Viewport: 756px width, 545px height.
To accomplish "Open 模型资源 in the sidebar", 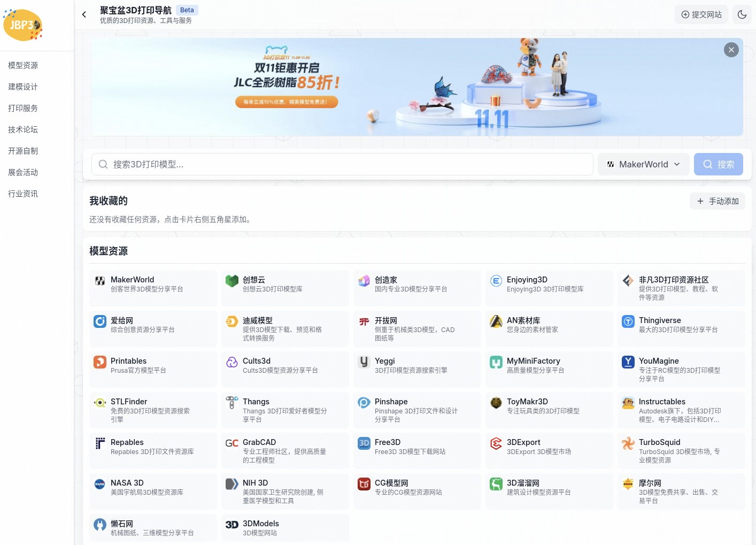I will (23, 65).
